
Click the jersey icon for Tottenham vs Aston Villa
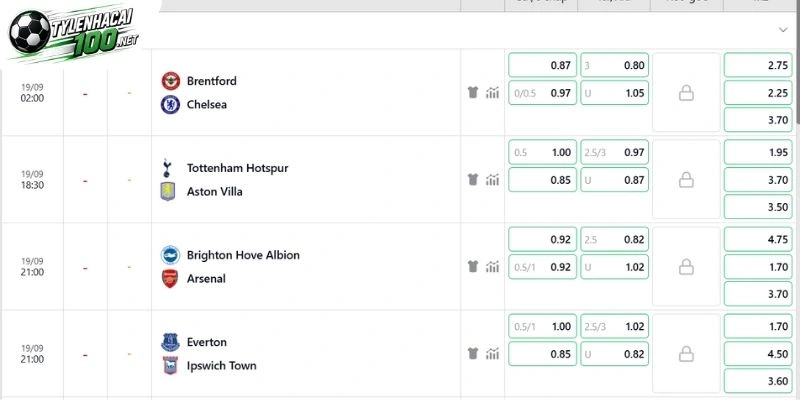(x=473, y=180)
